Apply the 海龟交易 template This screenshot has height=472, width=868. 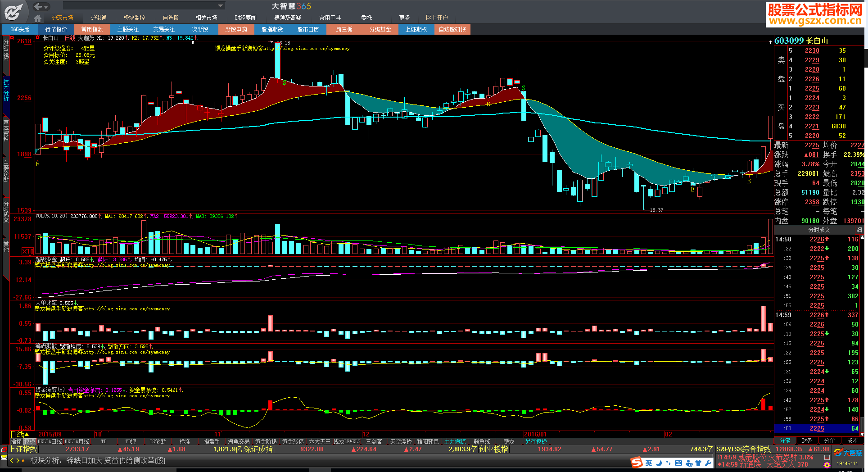click(239, 441)
